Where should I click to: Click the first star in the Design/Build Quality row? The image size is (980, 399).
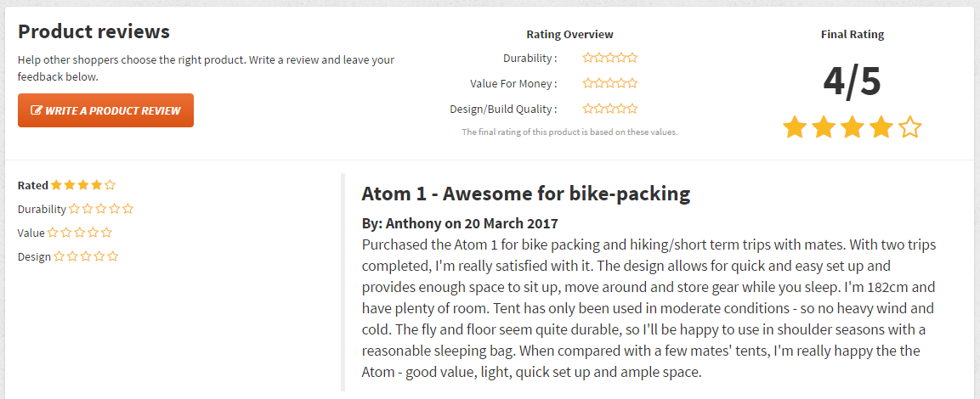tap(588, 109)
